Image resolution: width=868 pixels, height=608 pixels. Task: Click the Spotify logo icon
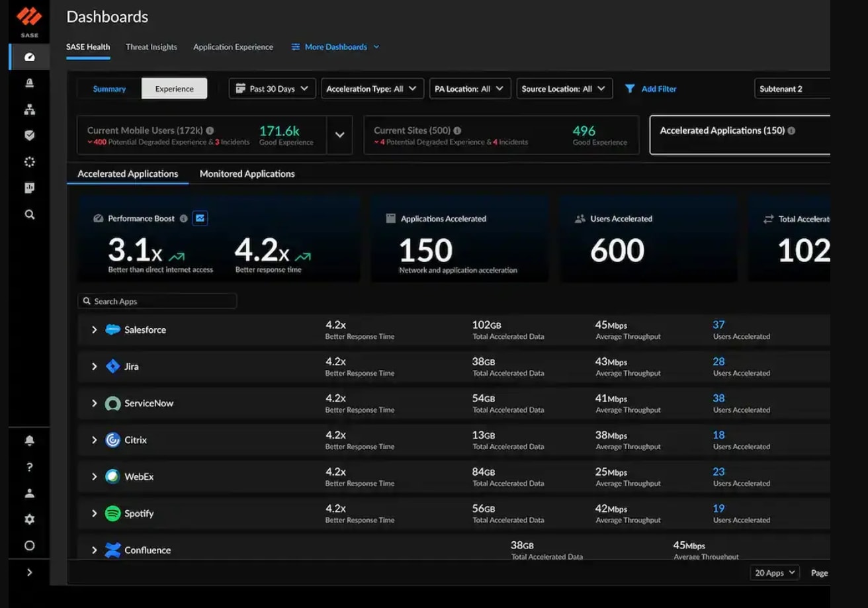coord(113,513)
